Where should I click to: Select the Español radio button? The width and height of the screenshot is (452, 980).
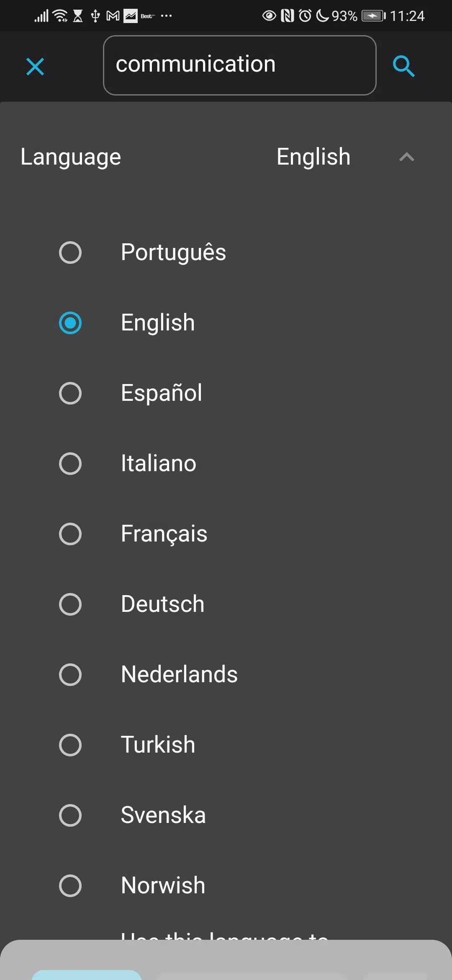coord(70,393)
